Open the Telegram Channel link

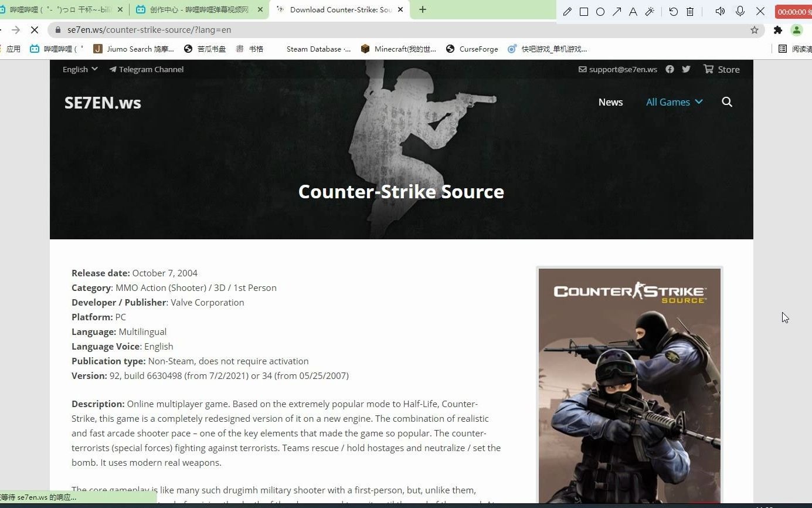[146, 69]
